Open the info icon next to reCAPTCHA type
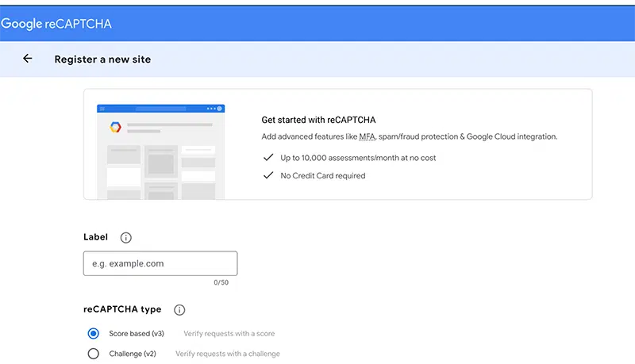The width and height of the screenshot is (635, 364). click(179, 310)
